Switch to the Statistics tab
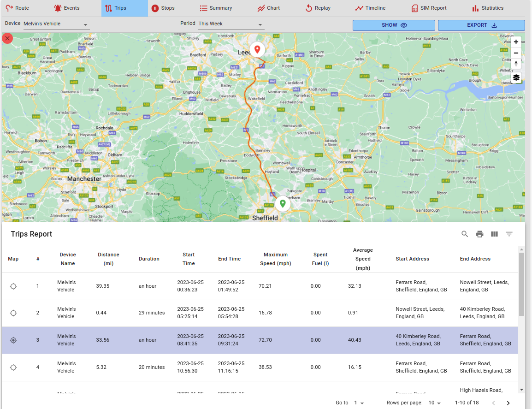This screenshot has height=409, width=532. click(x=488, y=8)
